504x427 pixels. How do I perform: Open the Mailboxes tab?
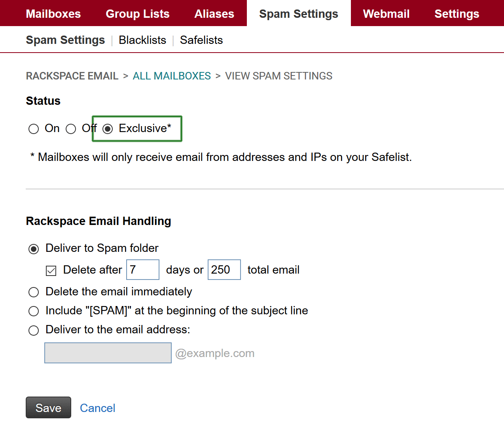click(53, 14)
